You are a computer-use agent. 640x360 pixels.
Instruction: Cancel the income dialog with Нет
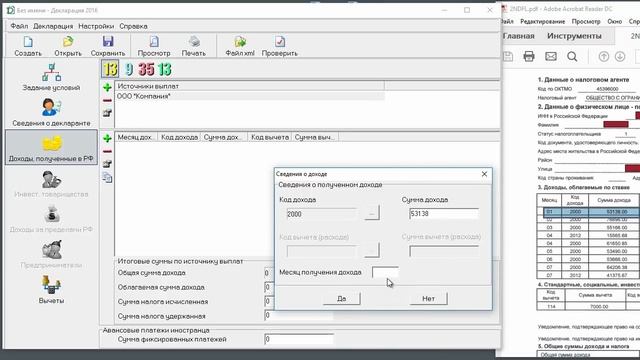pyautogui.click(x=429, y=298)
